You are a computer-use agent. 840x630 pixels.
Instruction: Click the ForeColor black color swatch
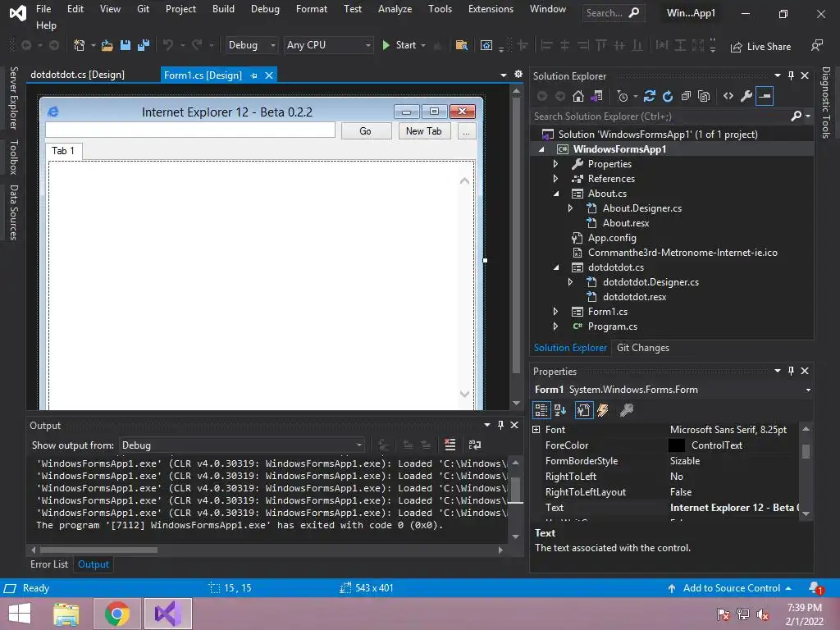677,445
